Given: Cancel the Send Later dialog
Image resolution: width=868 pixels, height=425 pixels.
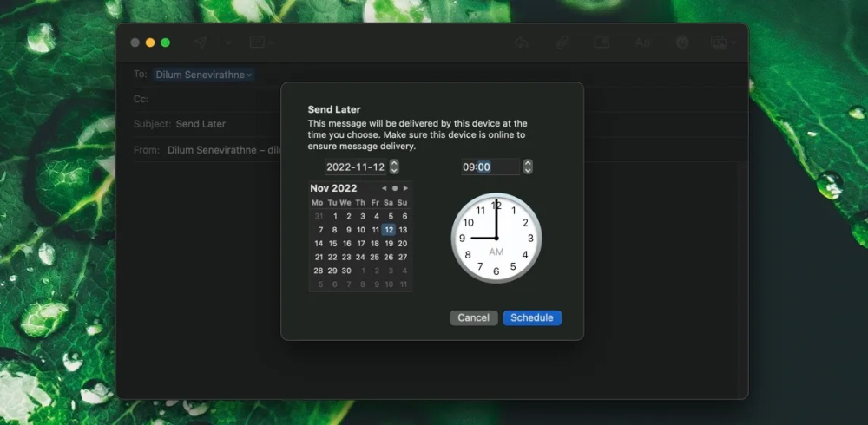Looking at the screenshot, I should coord(474,317).
